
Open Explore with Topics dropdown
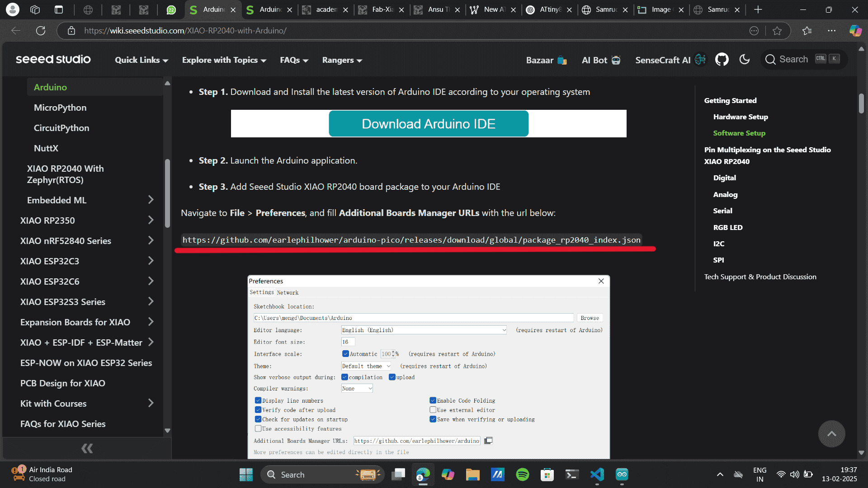point(224,60)
